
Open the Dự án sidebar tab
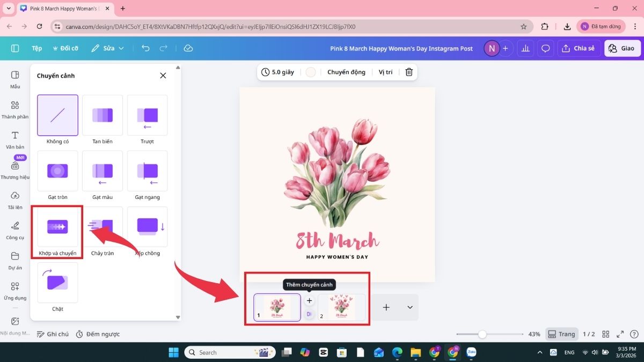coord(15,261)
